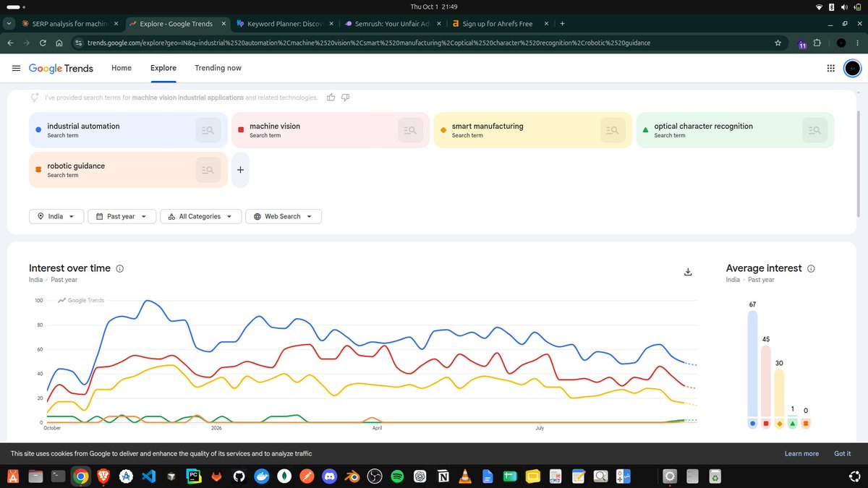
Task: Open the browser home page
Action: coord(59,43)
